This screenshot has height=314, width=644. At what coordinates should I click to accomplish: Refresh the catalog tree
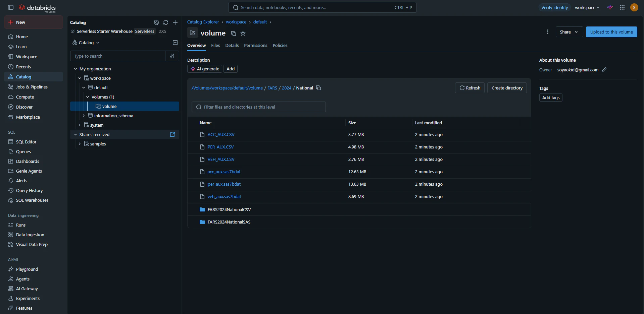pyautogui.click(x=166, y=22)
